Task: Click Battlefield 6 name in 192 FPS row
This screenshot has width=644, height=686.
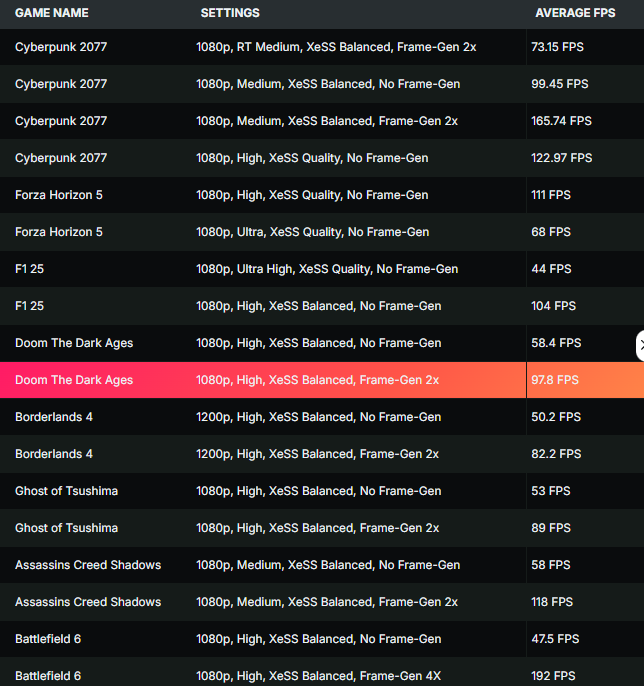Action: 48,676
